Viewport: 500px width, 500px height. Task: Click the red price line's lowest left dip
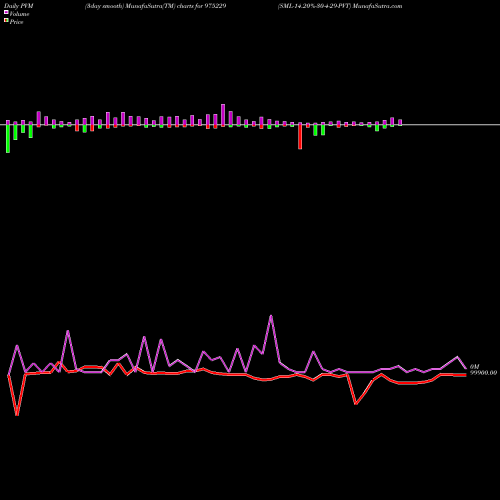pyautogui.click(x=17, y=415)
